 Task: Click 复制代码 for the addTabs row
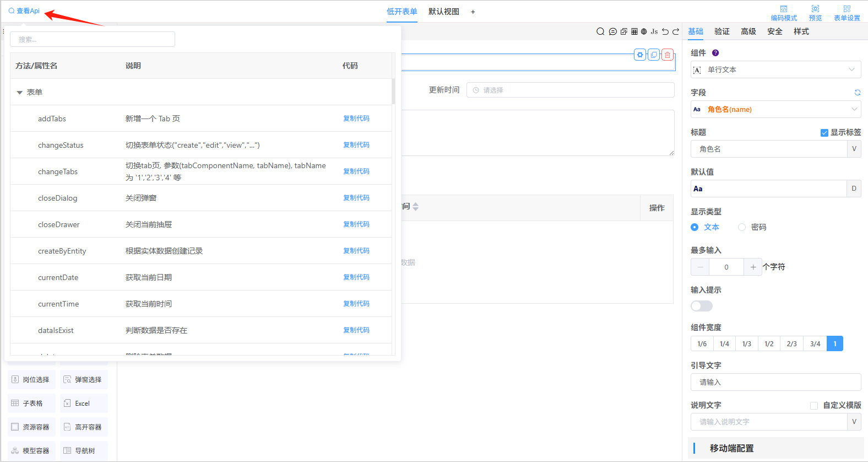tap(356, 119)
